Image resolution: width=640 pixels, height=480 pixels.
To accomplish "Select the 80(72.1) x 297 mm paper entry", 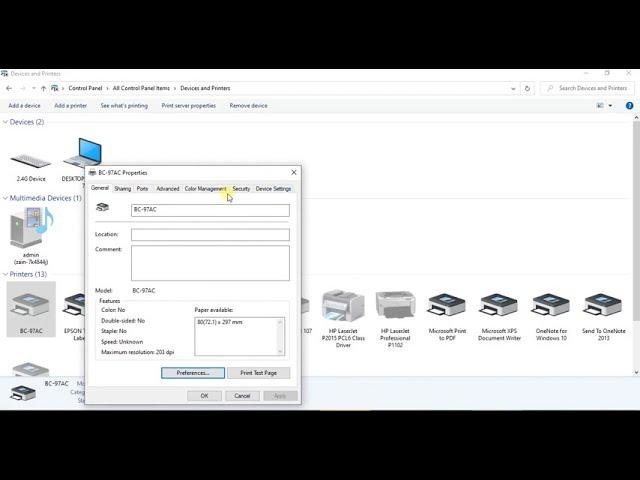I will 220,322.
